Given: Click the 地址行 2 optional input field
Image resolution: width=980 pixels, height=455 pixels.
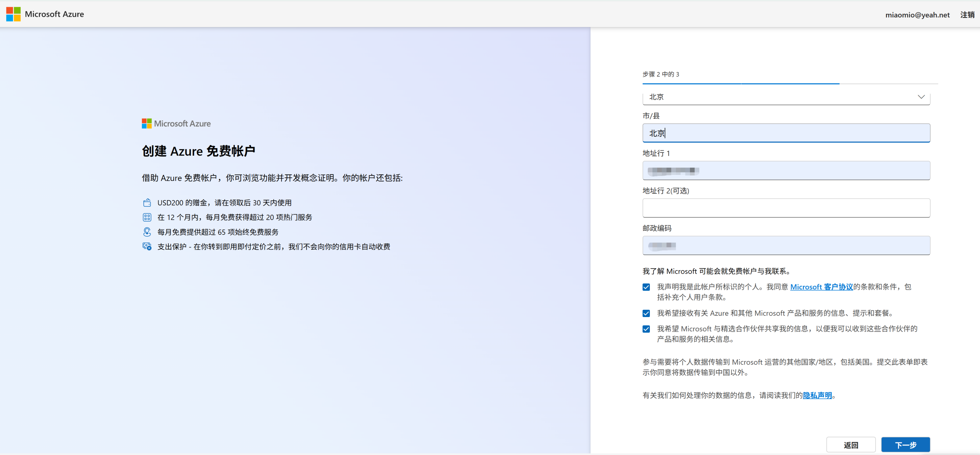Looking at the screenshot, I should tap(786, 208).
